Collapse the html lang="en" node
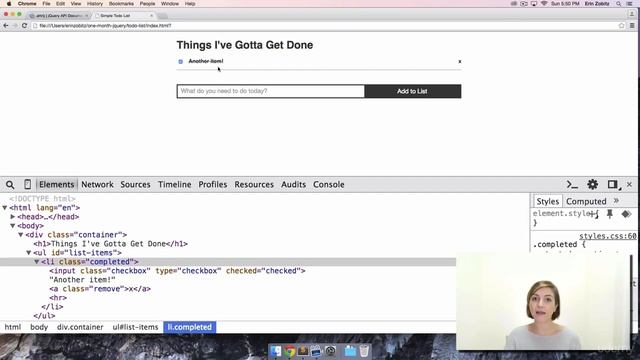 [4, 208]
